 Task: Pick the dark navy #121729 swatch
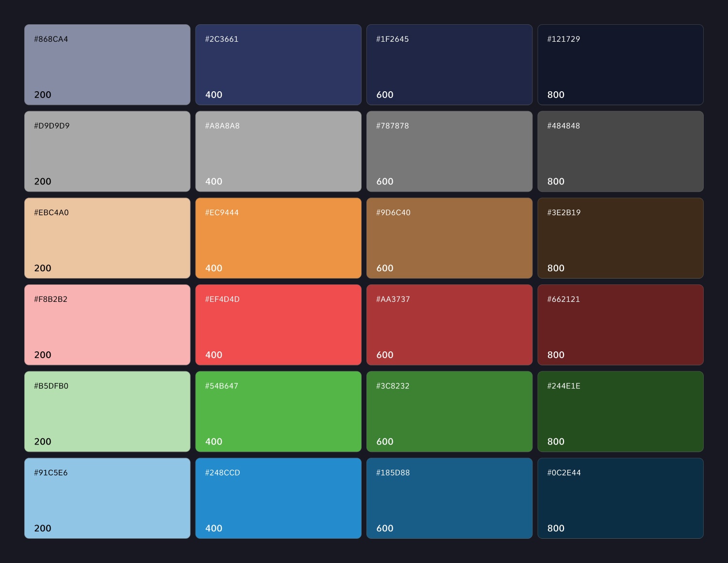pyautogui.click(x=620, y=65)
